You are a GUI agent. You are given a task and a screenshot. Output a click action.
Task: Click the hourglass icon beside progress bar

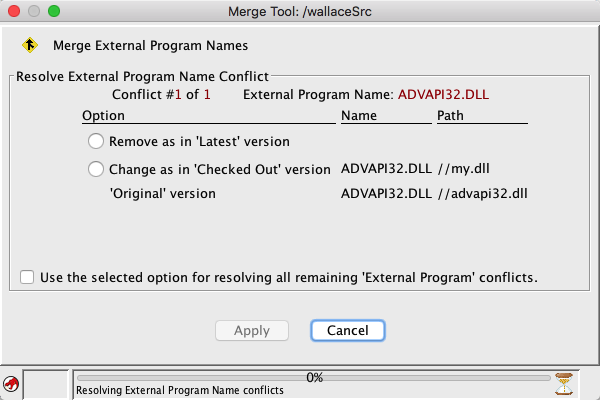point(565,383)
